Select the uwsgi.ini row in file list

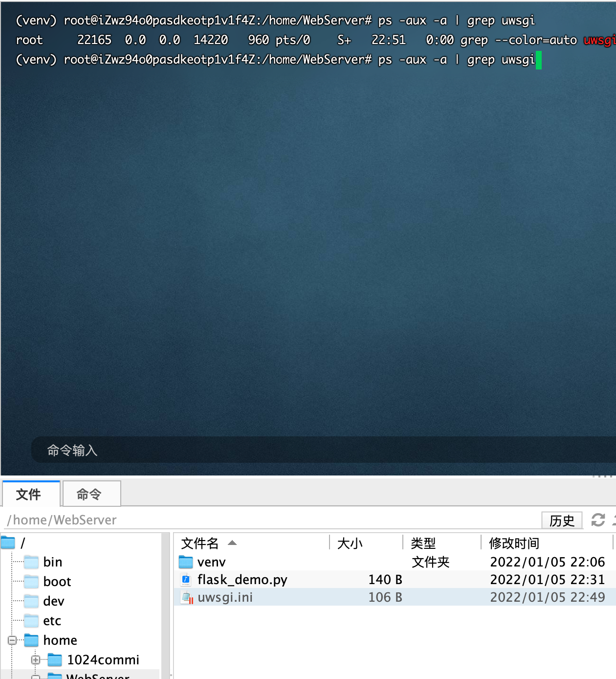click(x=293, y=597)
